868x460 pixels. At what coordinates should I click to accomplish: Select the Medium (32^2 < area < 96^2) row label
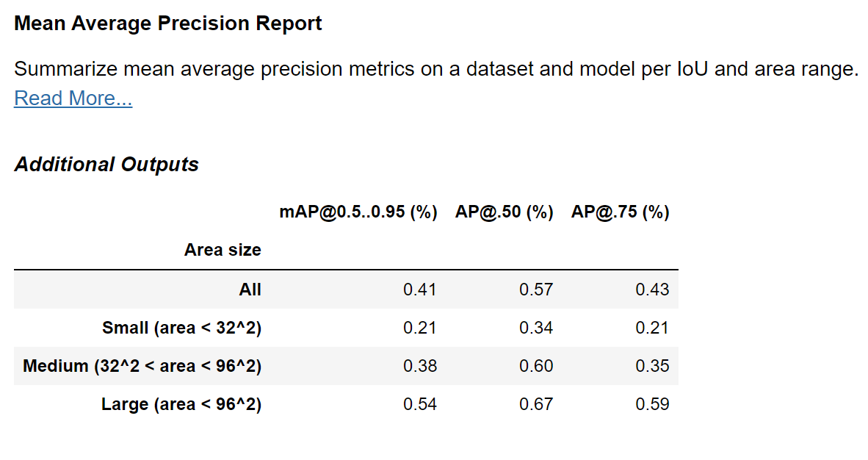coord(142,366)
